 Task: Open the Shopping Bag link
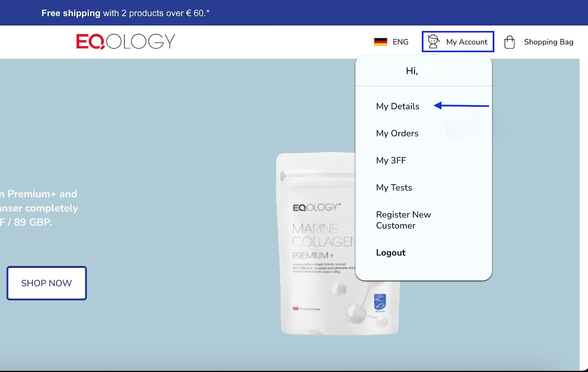tap(549, 42)
